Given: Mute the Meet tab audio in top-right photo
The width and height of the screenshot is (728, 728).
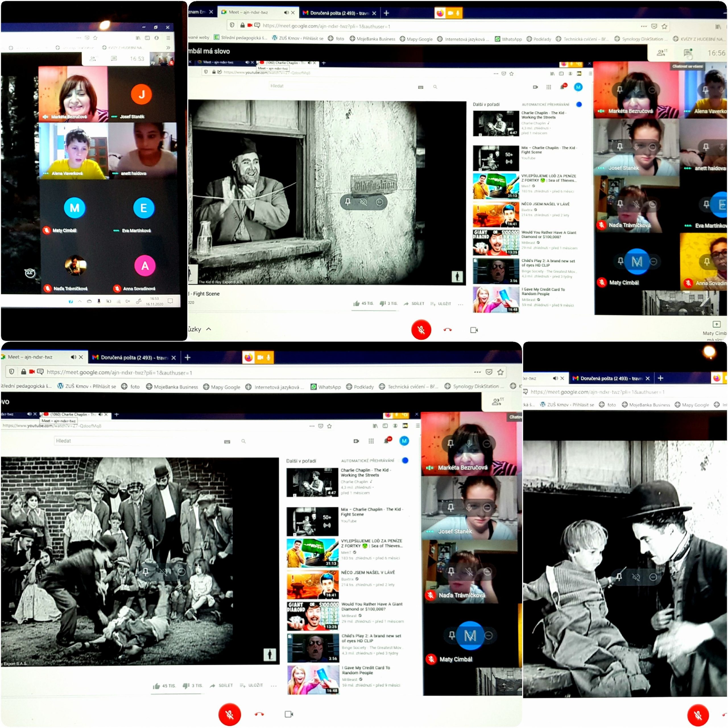Looking at the screenshot, I should tap(286, 13).
